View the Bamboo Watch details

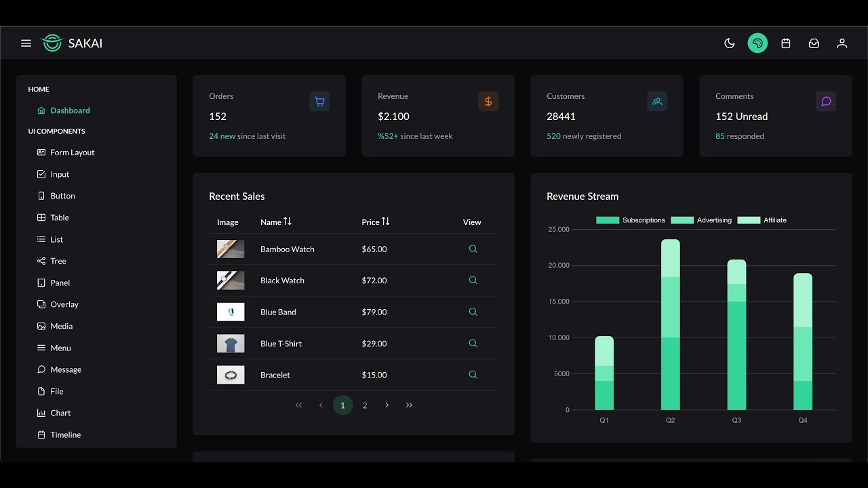[x=473, y=249]
